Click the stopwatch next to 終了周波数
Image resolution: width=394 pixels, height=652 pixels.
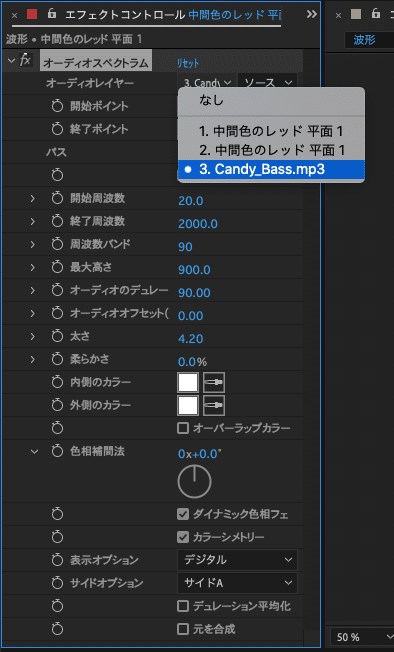tap(57, 221)
